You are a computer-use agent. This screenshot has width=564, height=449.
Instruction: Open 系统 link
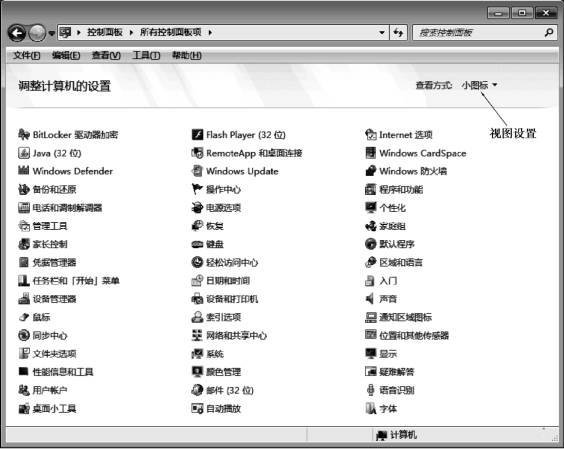pos(215,354)
